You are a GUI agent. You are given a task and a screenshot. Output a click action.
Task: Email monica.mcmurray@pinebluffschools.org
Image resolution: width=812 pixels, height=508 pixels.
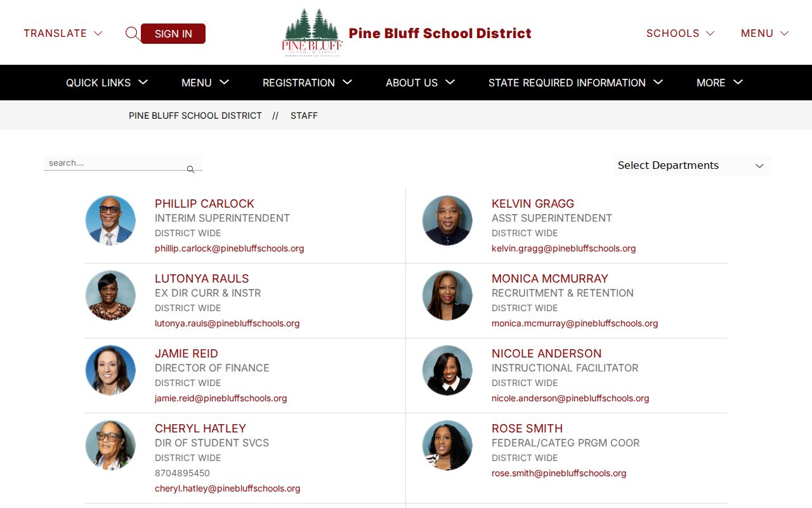point(575,323)
